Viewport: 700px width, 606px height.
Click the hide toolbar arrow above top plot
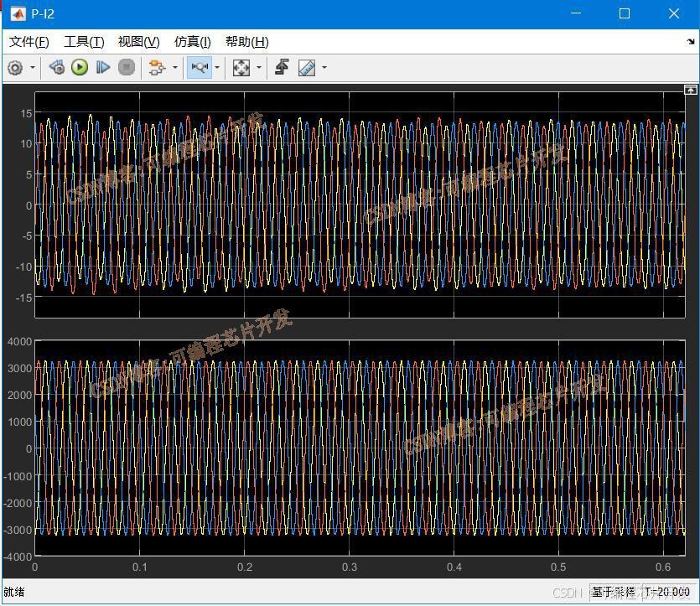[690, 90]
